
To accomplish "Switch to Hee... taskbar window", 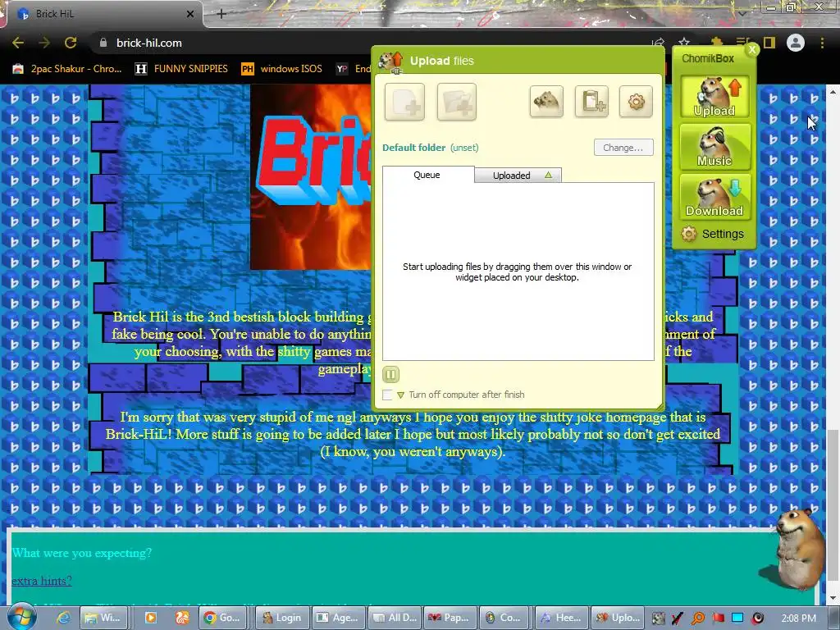I will tap(561, 618).
